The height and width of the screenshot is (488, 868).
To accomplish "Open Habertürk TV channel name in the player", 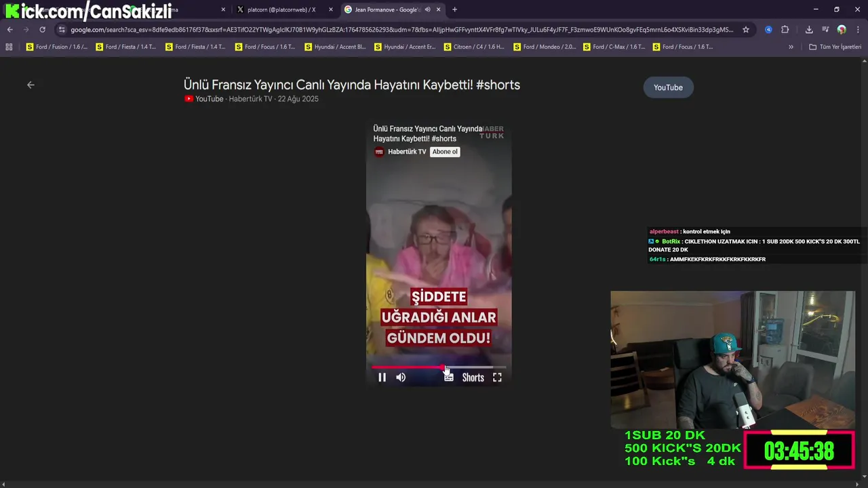I will (407, 152).
